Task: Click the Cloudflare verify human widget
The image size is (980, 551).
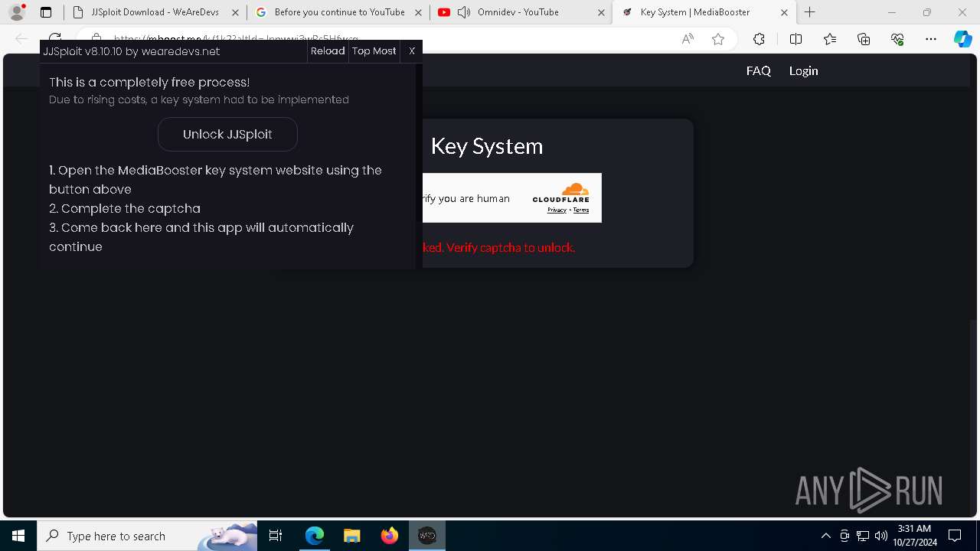Action: coord(512,198)
